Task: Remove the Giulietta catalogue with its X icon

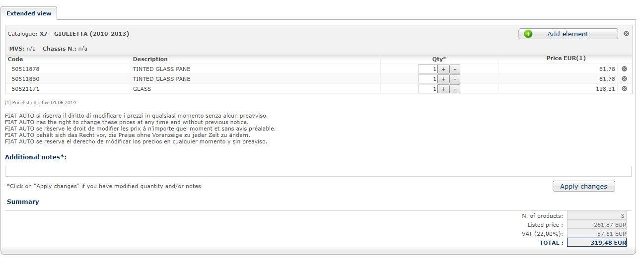Action: pyautogui.click(x=626, y=34)
